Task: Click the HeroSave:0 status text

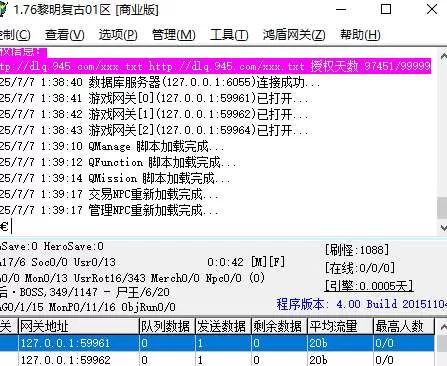Action: click(x=74, y=246)
